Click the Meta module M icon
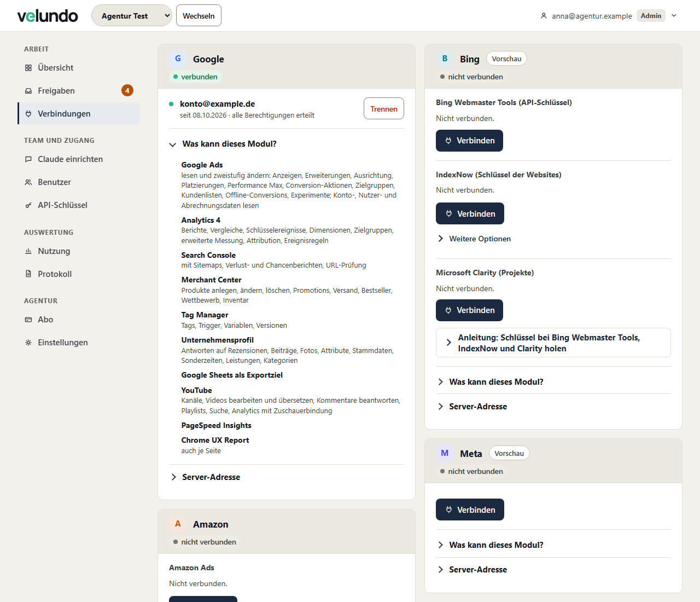Viewport: 700px width, 602px height. click(445, 453)
